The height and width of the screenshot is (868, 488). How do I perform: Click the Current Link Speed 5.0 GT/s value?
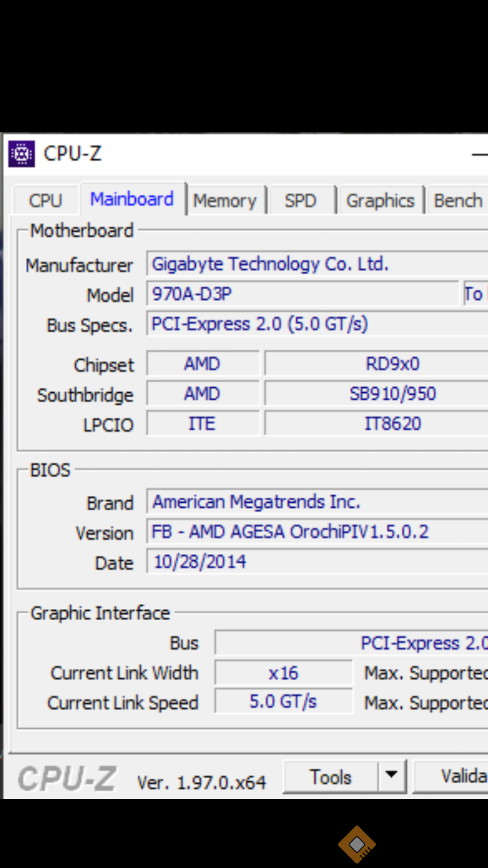click(284, 701)
